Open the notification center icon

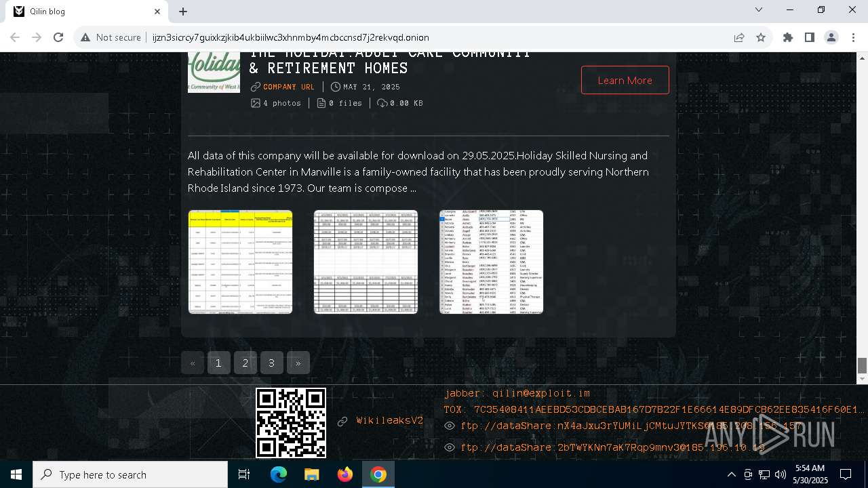(x=846, y=474)
